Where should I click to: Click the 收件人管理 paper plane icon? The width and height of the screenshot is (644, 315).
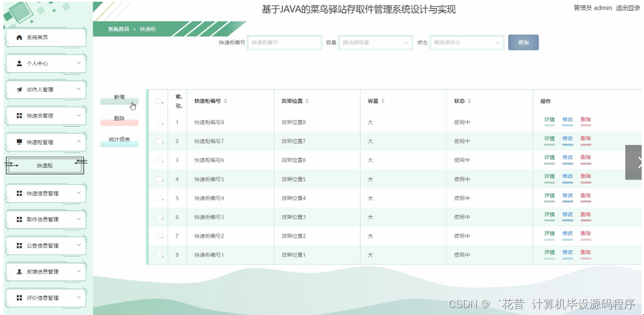pyautogui.click(x=20, y=89)
